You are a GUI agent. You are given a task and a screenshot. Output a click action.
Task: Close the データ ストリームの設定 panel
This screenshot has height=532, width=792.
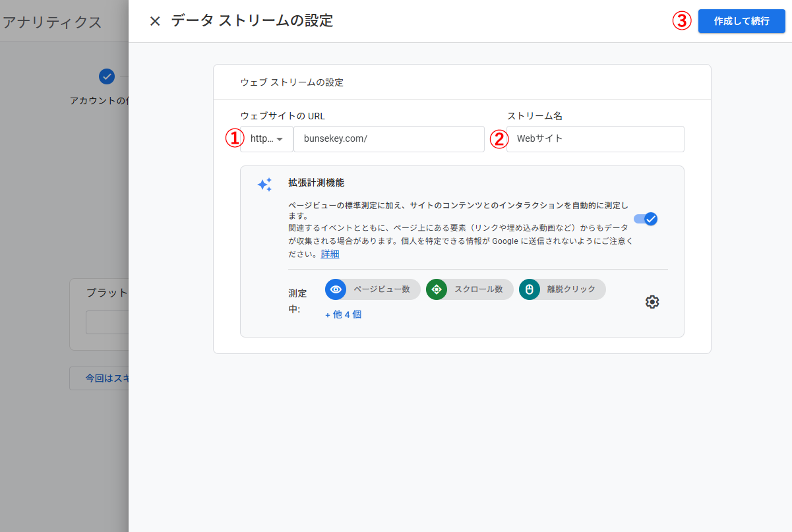coord(154,20)
